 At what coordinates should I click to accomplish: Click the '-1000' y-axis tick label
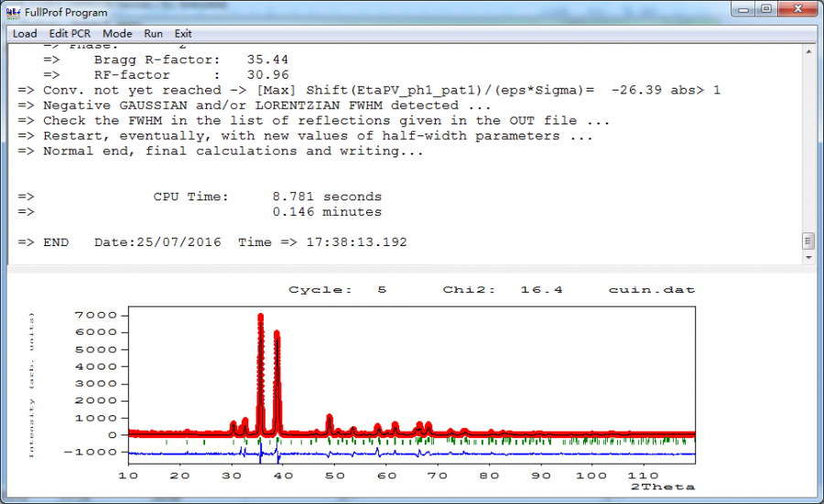[91, 452]
